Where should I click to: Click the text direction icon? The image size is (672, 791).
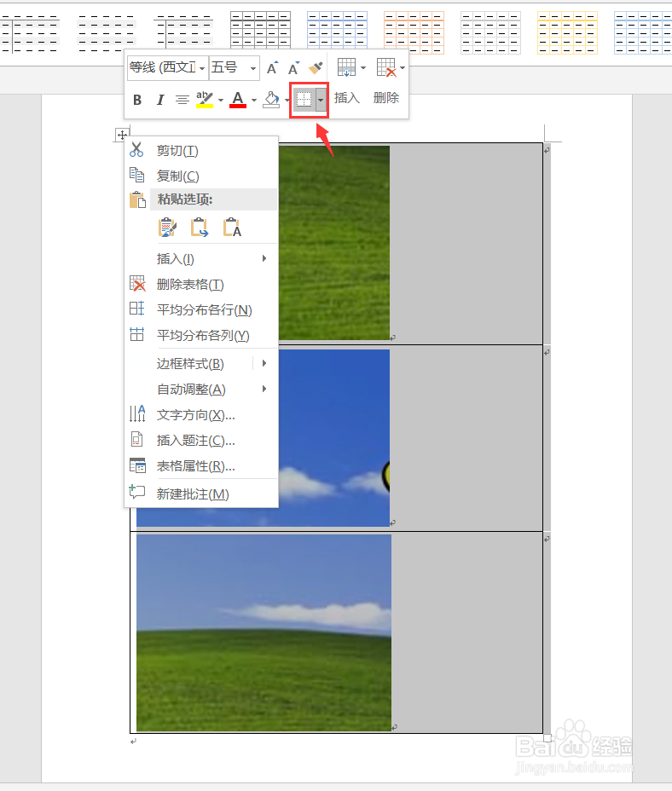(136, 413)
